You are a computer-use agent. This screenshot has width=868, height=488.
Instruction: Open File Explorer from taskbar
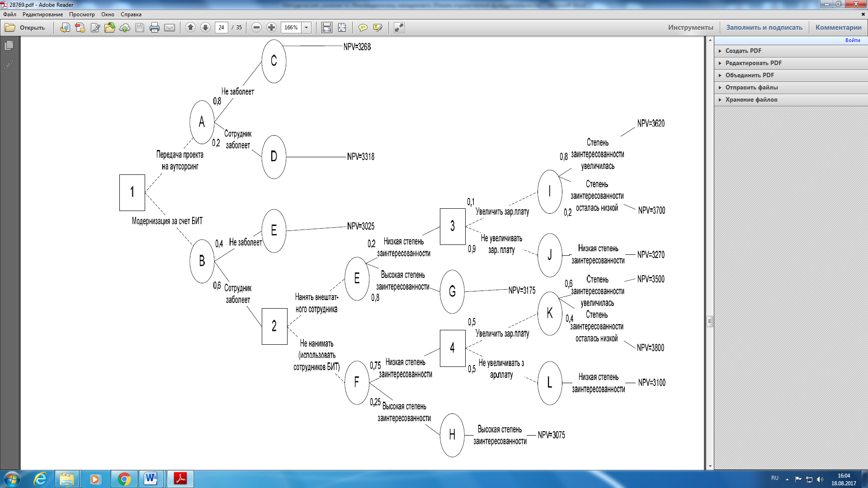click(67, 479)
